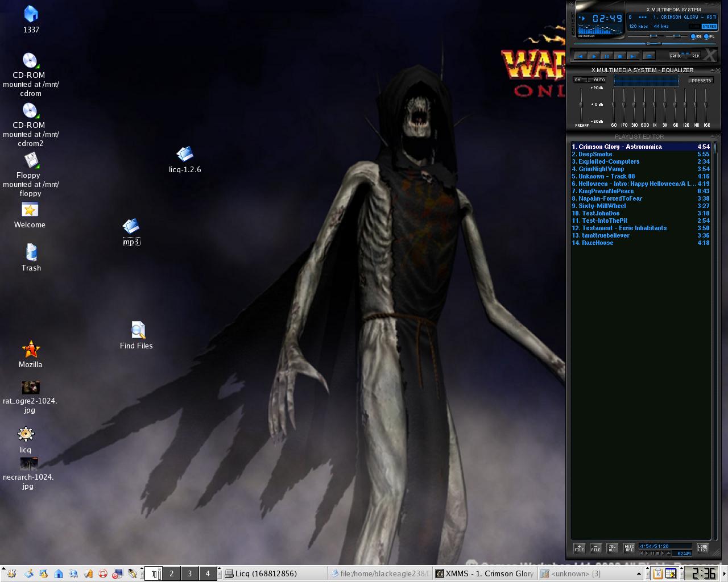Switch to virtual desktop 3

click(x=189, y=573)
